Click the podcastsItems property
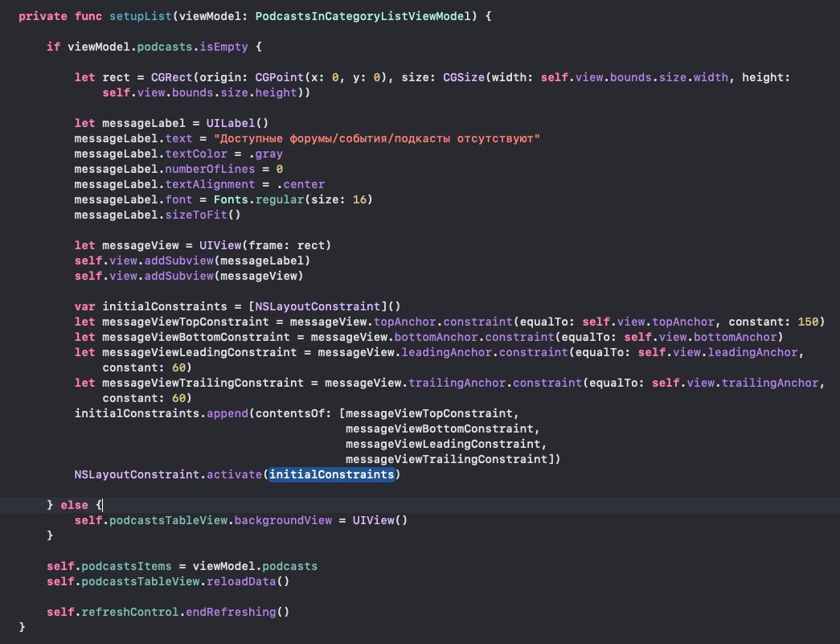 coord(126,566)
